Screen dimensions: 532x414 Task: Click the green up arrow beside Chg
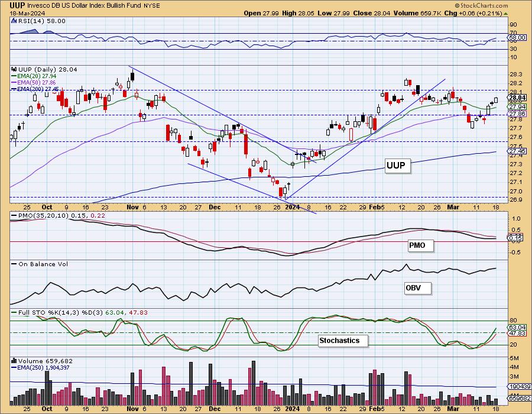505,14
